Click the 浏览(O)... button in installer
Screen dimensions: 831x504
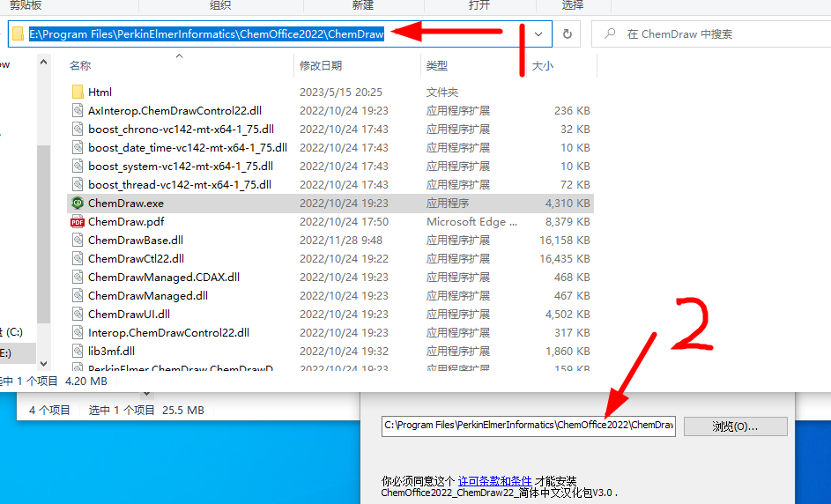735,426
